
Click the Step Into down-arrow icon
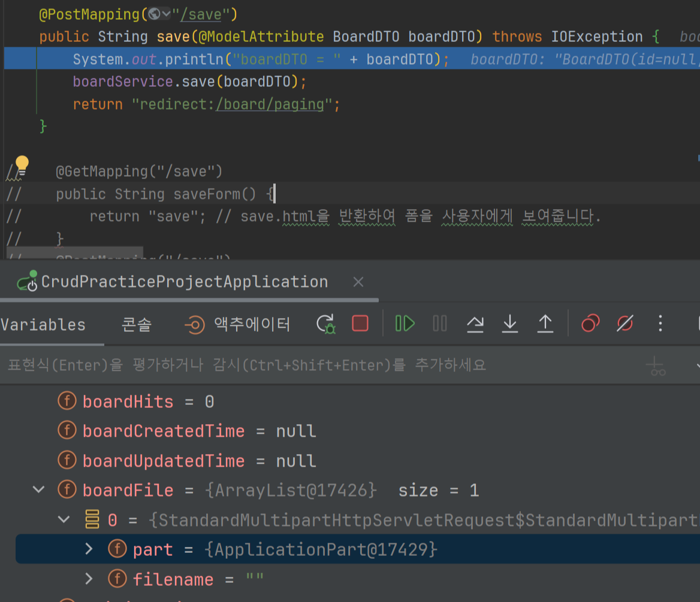coord(510,323)
